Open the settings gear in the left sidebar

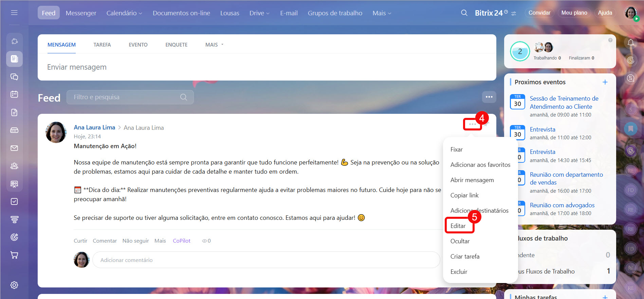click(x=14, y=285)
